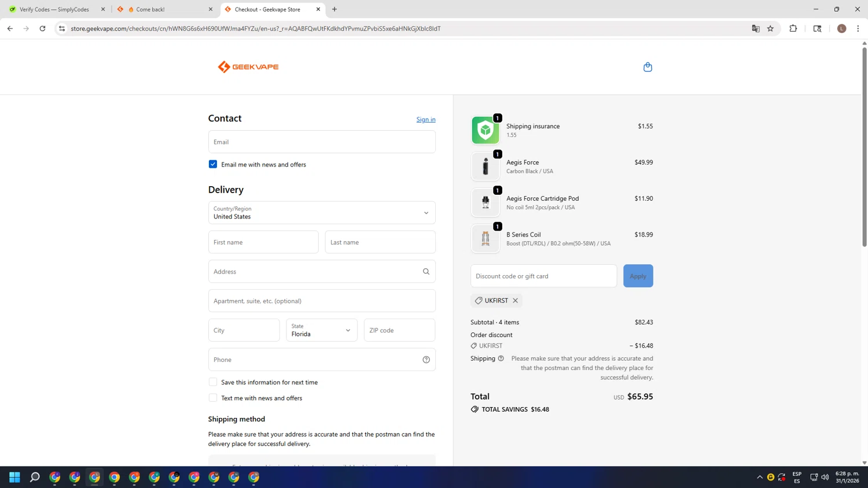This screenshot has width=868, height=488.
Task: Click Discount code or gift card field
Action: [543, 276]
